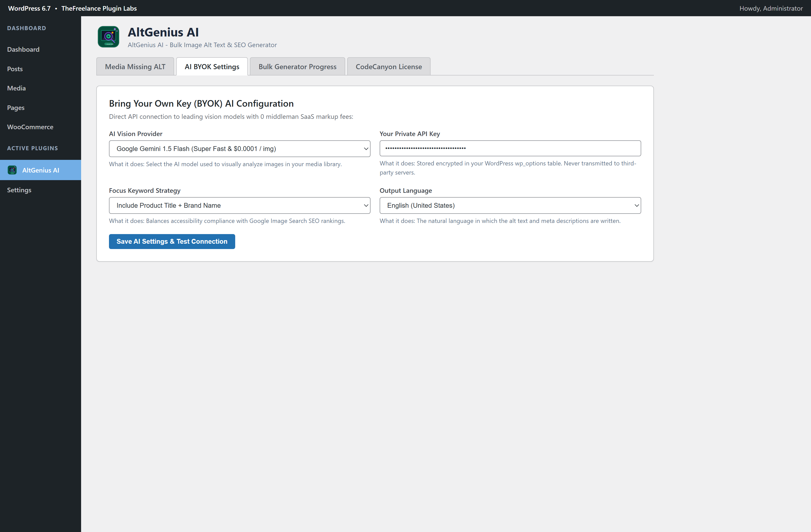Click the Focus Keyword Strategy label
Image resolution: width=811 pixels, height=532 pixels.
pyautogui.click(x=145, y=191)
